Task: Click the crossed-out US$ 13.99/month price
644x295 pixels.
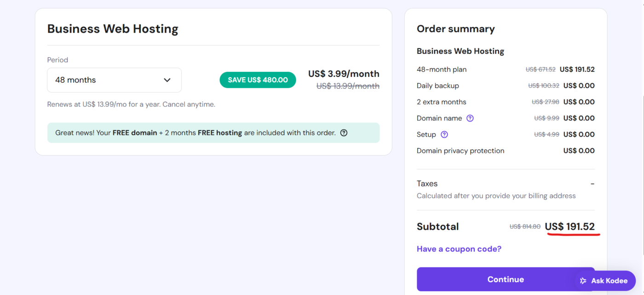Action: pos(347,86)
